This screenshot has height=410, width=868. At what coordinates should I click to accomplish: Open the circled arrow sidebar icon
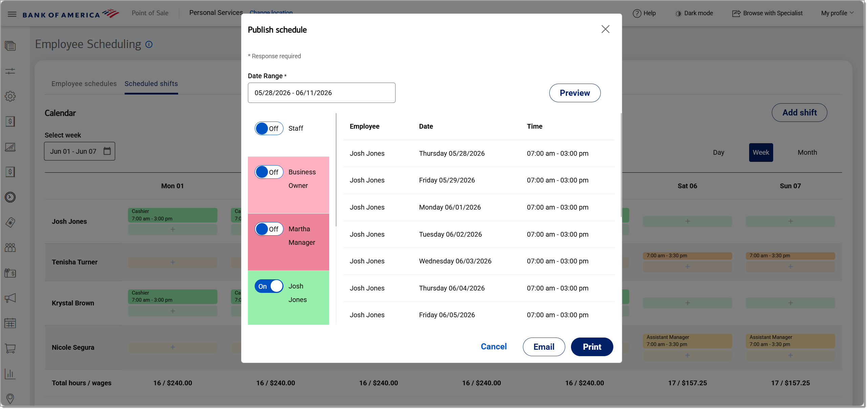pos(10,197)
